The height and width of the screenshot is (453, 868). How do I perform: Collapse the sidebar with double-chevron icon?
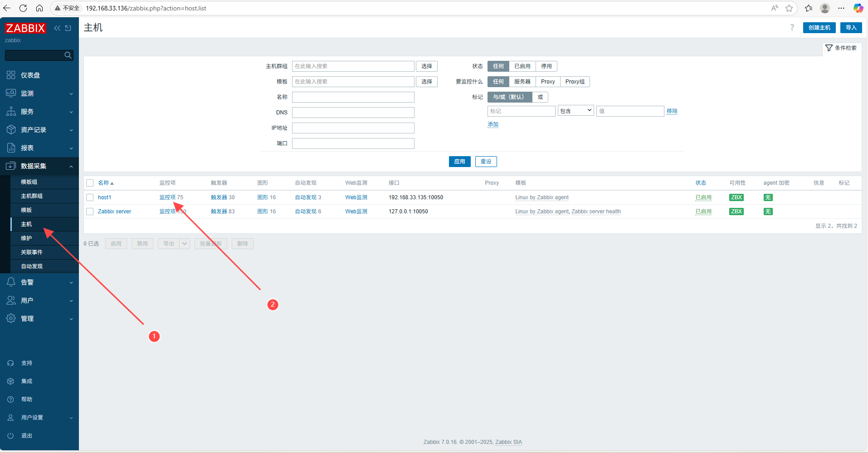click(x=57, y=28)
